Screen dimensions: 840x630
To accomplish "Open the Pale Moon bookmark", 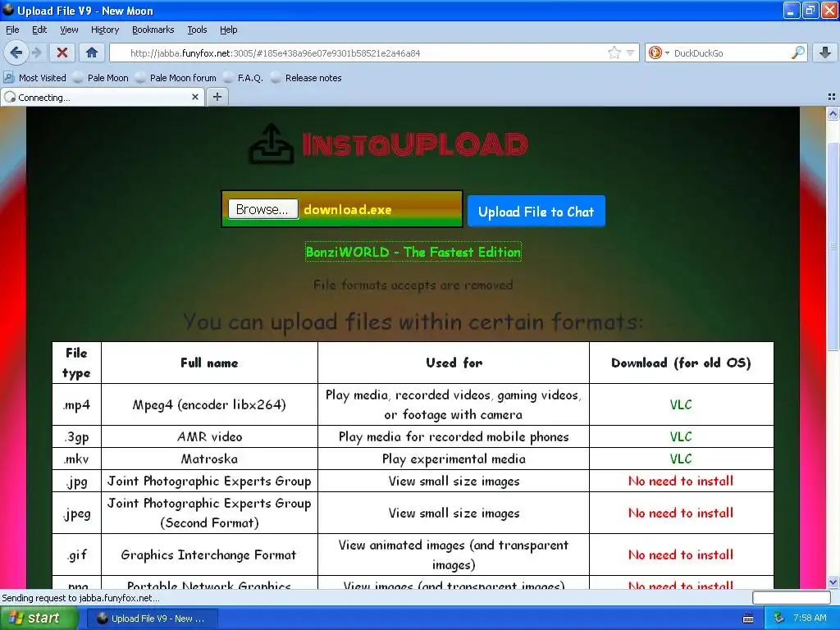I will point(101,78).
